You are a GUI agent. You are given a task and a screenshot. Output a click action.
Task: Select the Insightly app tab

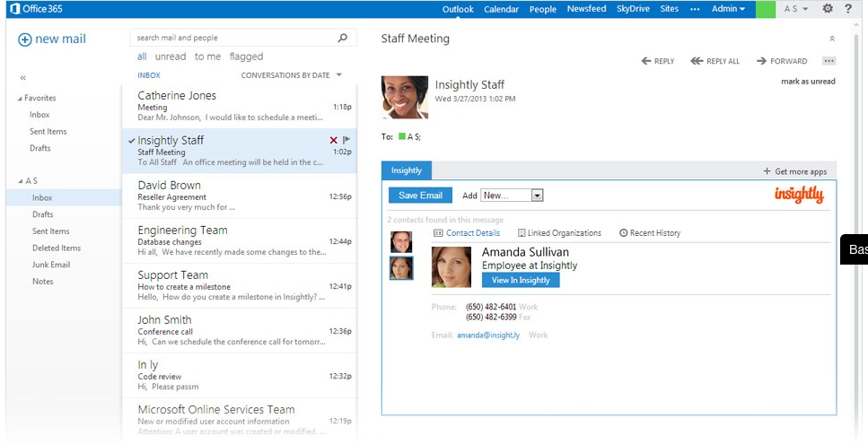pos(407,170)
